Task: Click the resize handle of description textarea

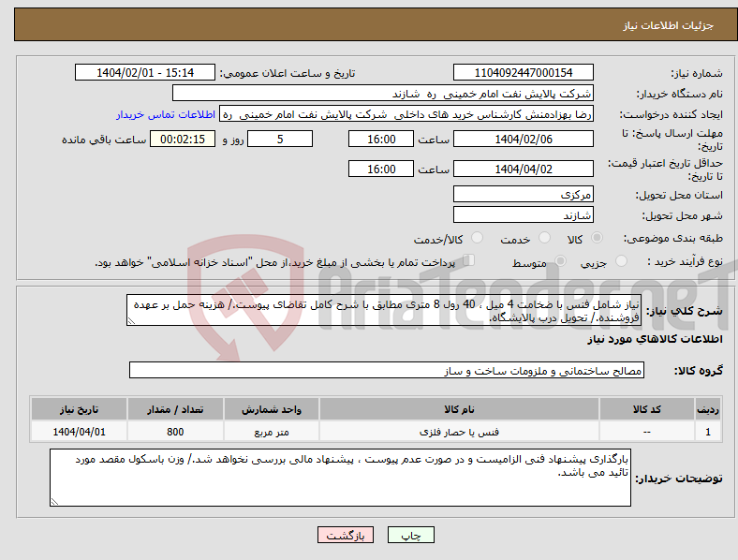Action: click(x=131, y=321)
